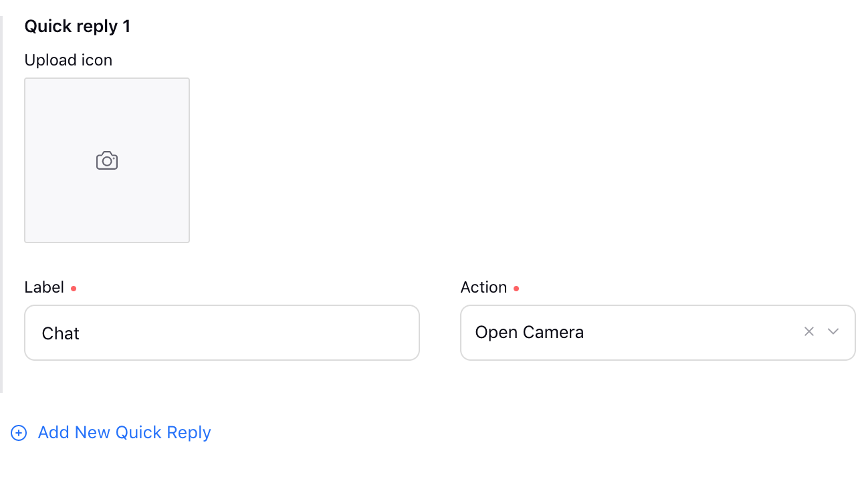The image size is (868, 481).
Task: Click red required dot beside Label
Action: [74, 289]
